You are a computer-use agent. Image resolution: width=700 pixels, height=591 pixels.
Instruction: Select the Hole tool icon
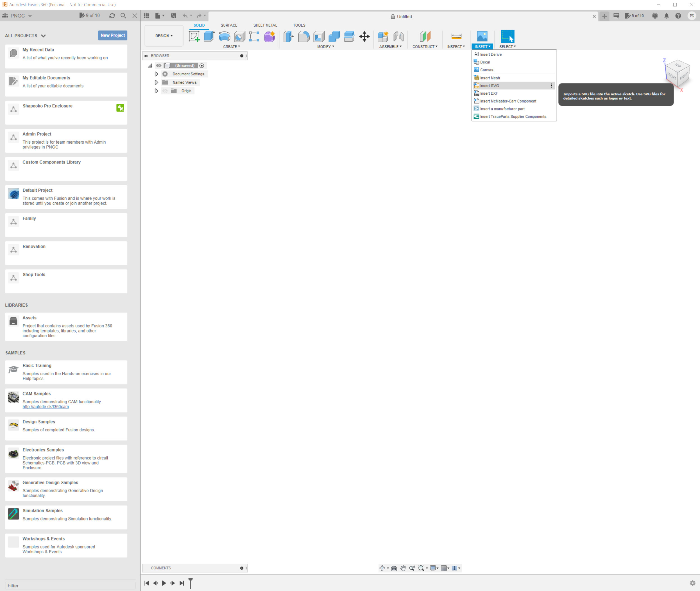(x=239, y=36)
